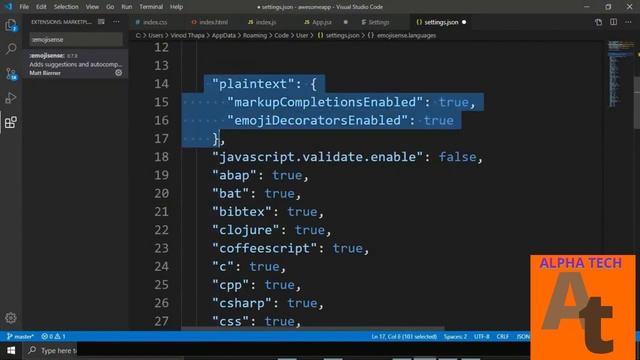This screenshot has width=640, height=360.
Task: Open Extensions sidebar more actions (ellipsis)
Action: [116, 22]
